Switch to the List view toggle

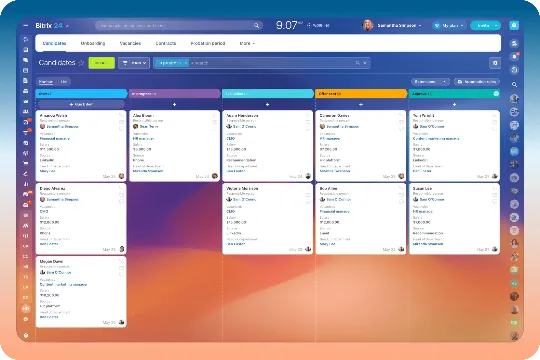[x=64, y=82]
